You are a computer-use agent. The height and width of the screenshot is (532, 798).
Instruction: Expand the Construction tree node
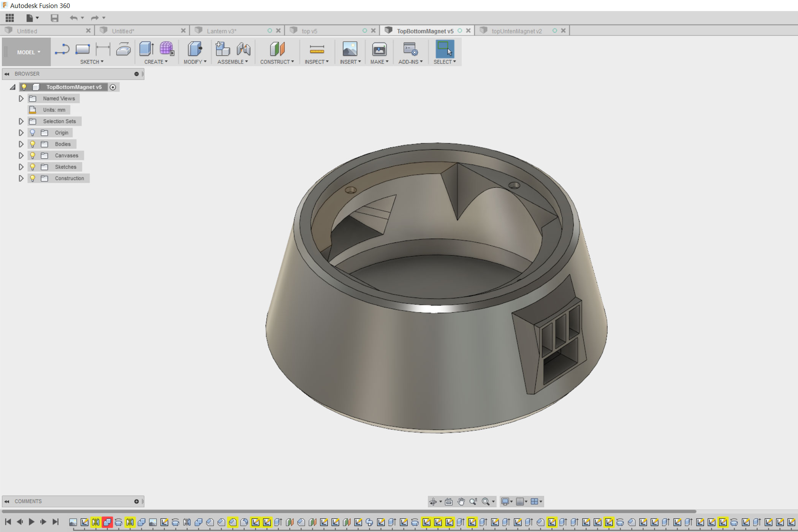point(21,178)
